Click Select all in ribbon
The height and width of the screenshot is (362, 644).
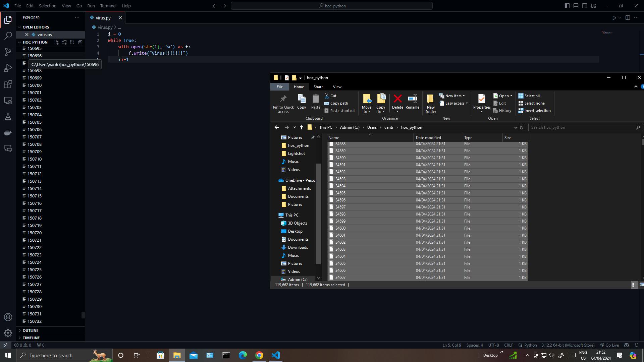click(x=529, y=96)
